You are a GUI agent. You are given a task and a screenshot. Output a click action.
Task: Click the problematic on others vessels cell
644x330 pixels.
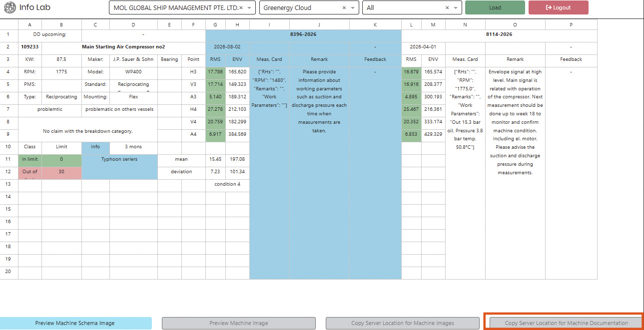tap(119, 109)
